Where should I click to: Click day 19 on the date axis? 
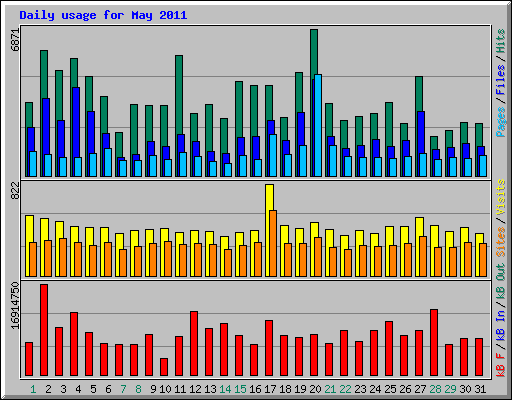click(300, 389)
